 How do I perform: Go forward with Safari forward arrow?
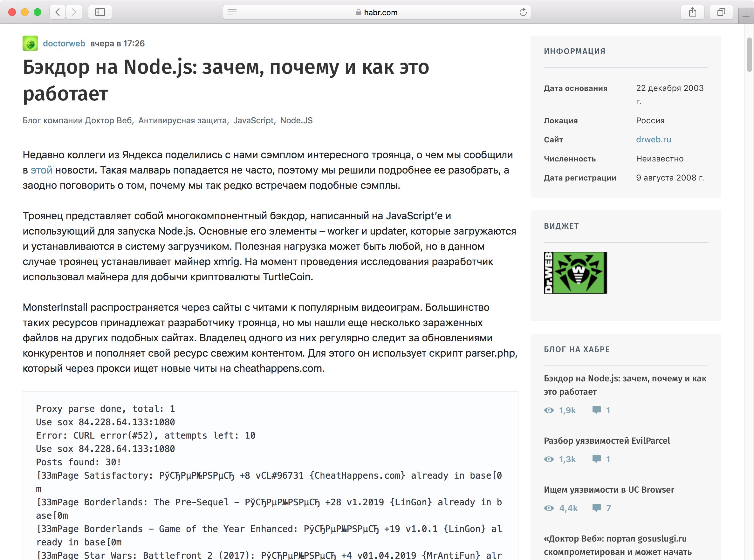point(73,12)
